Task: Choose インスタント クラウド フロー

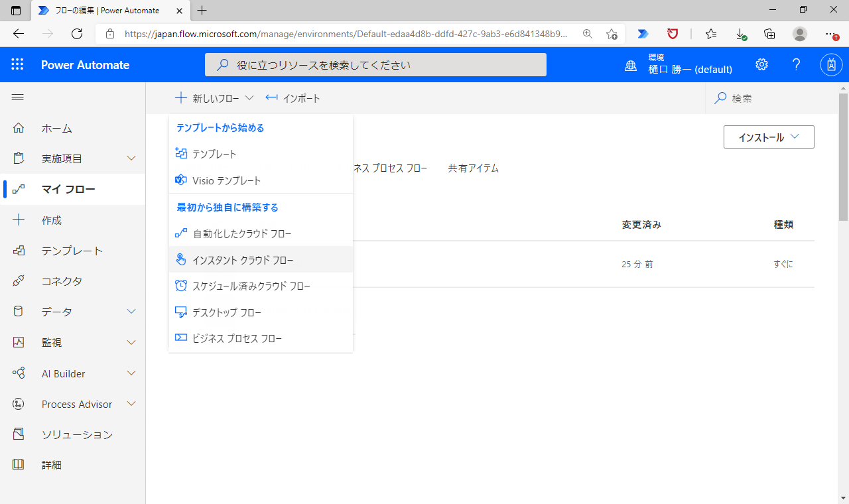Action: tap(261, 260)
